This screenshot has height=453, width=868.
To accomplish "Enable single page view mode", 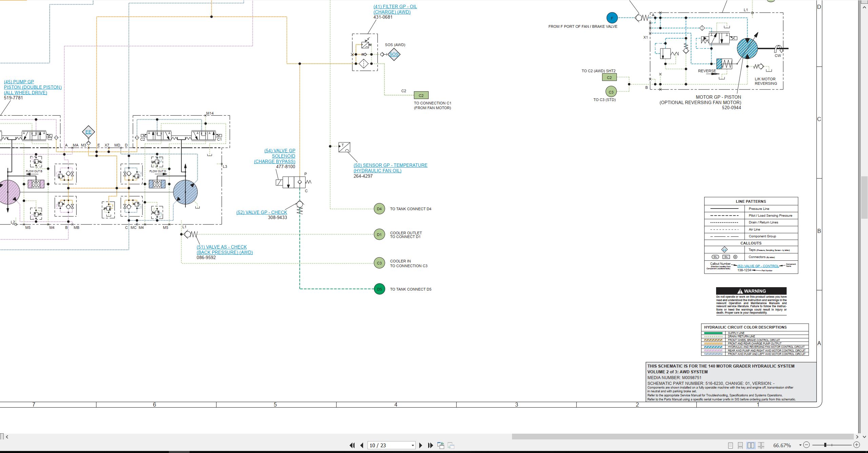I will tap(730, 445).
